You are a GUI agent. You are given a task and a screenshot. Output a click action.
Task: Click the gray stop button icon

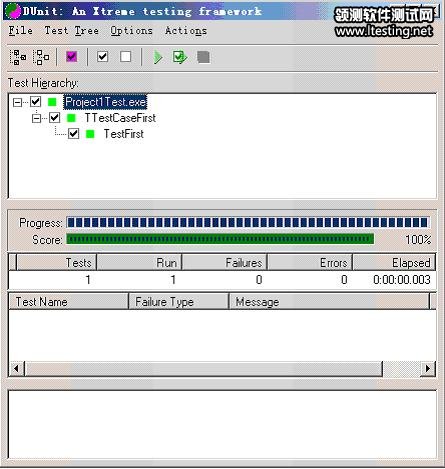tap(203, 57)
